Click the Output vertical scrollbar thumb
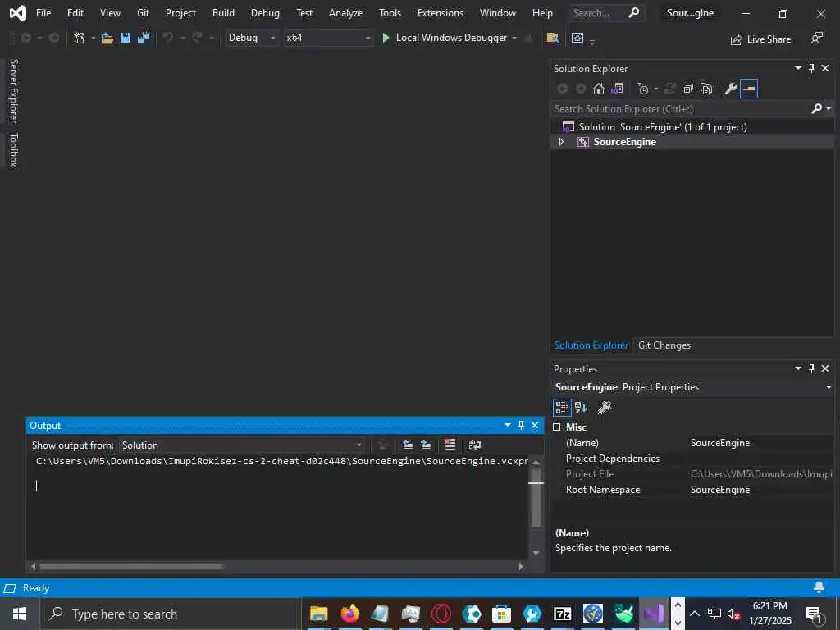840x630 pixels. pyautogui.click(x=536, y=498)
